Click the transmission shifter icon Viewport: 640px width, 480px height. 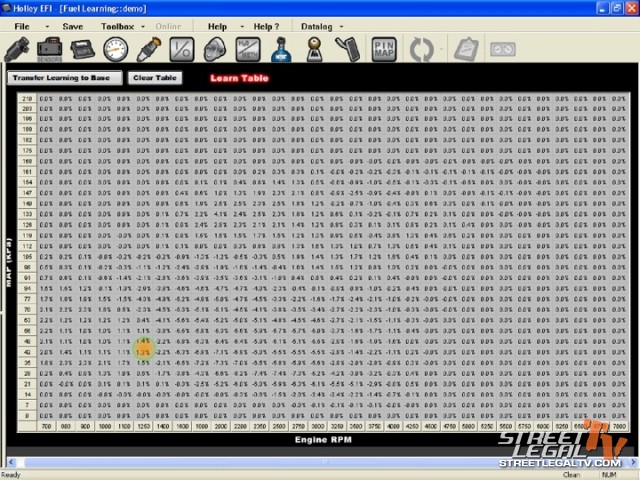[315, 49]
